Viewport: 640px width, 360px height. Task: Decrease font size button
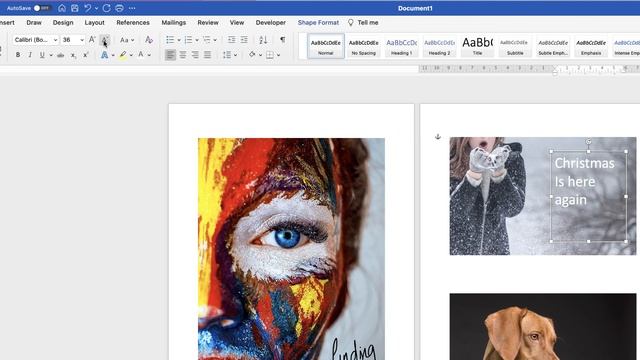(x=104, y=40)
